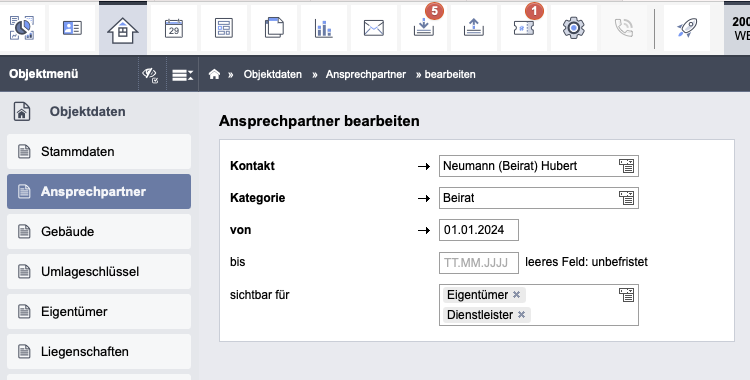Click the document icon beside Umlageschlüssel

click(24, 272)
